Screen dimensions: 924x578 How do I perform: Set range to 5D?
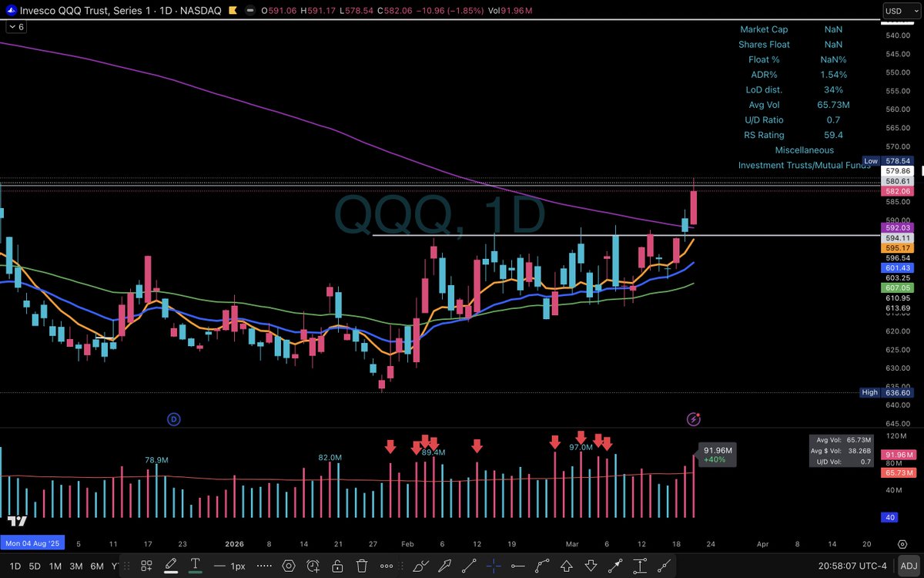tap(35, 566)
